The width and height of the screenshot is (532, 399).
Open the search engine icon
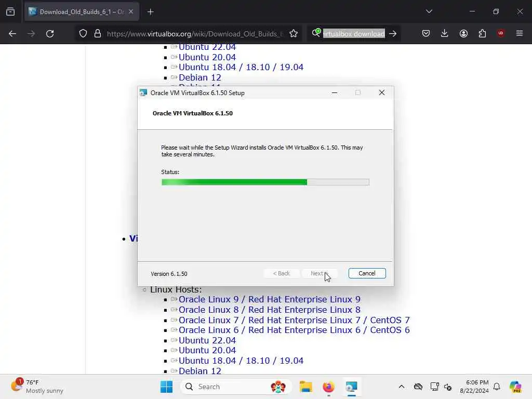(x=316, y=33)
